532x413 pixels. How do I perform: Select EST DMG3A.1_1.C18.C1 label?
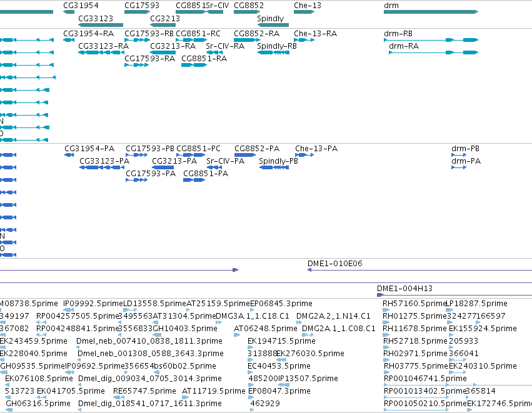[253, 316]
